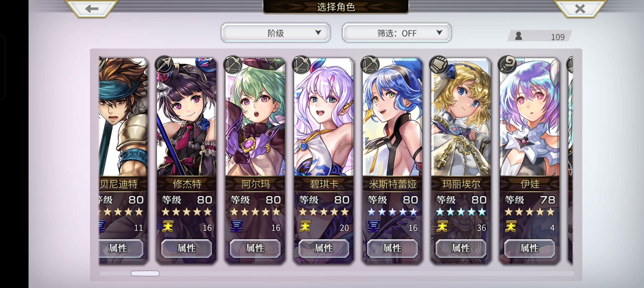Click the spear class icon on 修杰特
The width and height of the screenshot is (644, 288).
click(x=164, y=64)
